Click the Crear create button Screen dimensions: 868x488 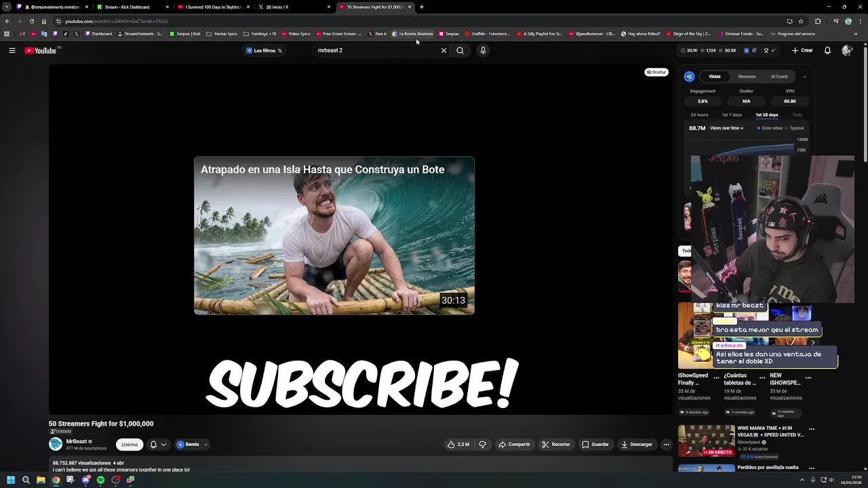pos(802,50)
